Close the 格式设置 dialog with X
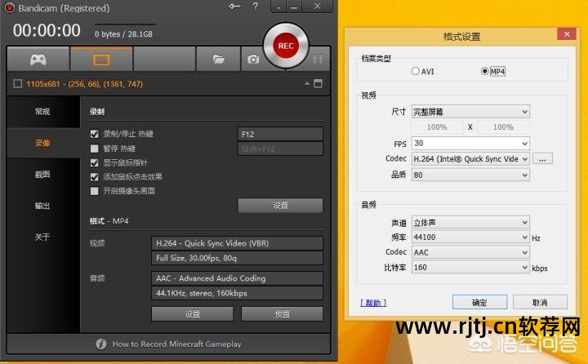 (567, 34)
